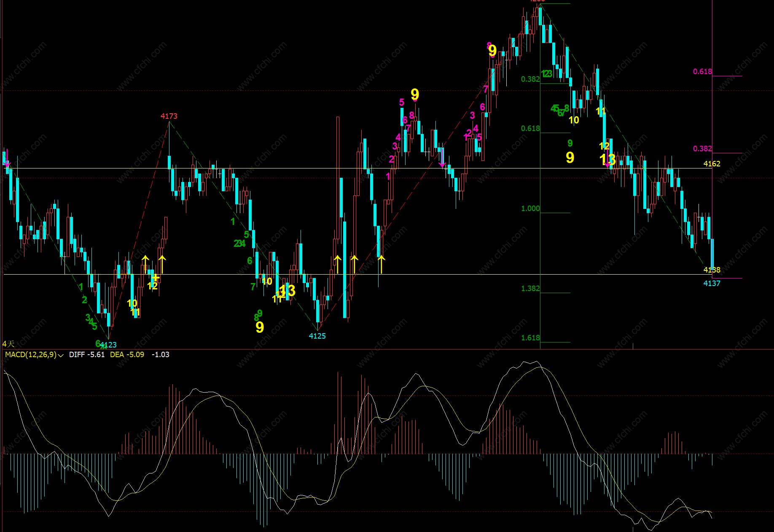Screen dimensions: 774x532
Task: Select the green 0.618 Fibonacci level label
Action: pos(530,128)
